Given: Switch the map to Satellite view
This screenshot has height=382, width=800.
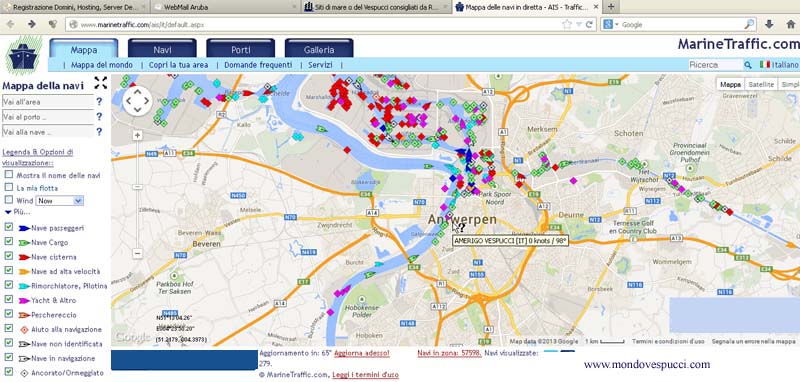Looking at the screenshot, I should pyautogui.click(x=761, y=85).
